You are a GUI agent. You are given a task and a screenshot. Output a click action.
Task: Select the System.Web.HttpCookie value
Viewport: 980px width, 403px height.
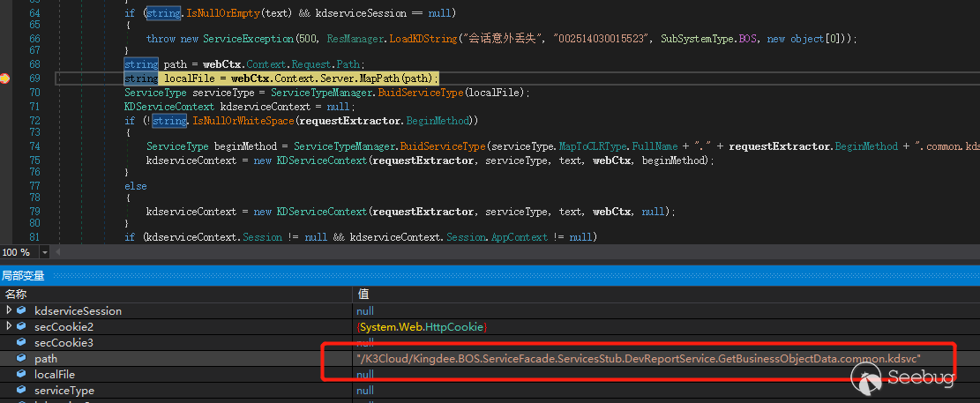[x=422, y=327]
